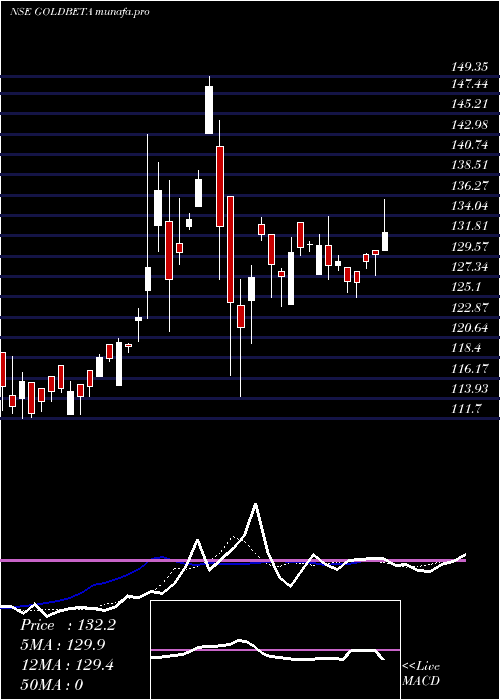
Task: Select the 147.44 price axis label
Action: click(470, 83)
